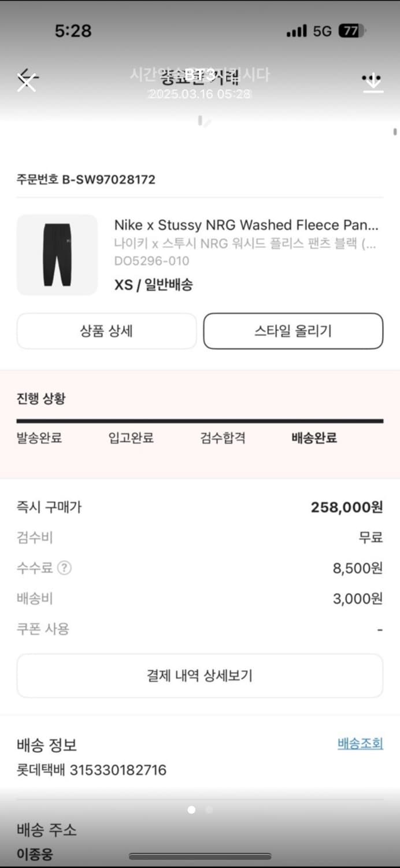Select the 배송완료 progress step
The height and width of the screenshot is (868, 400).
(314, 438)
